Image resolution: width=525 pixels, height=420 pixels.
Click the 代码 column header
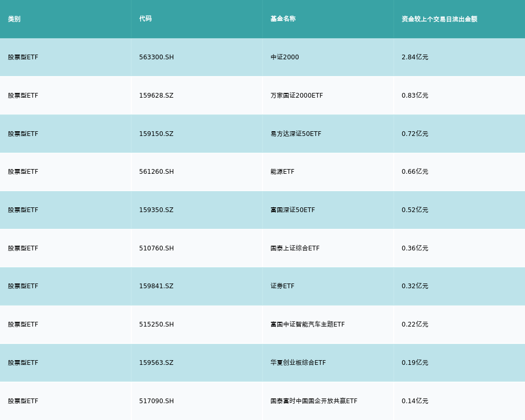145,19
